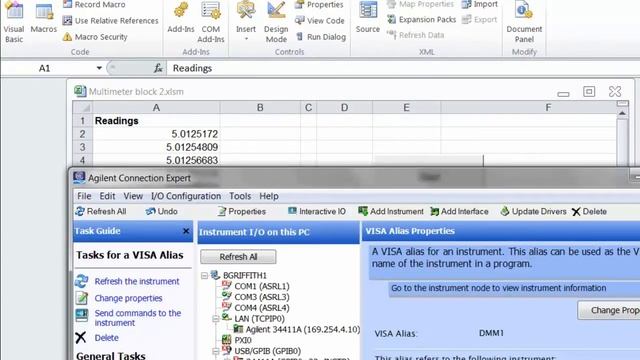Select column A header
The height and width of the screenshot is (360, 640).
coord(156,108)
